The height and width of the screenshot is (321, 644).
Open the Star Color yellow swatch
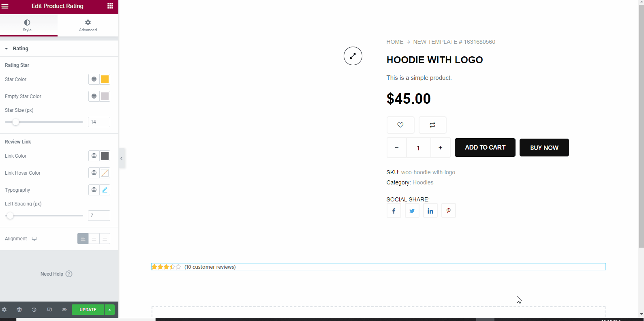(x=105, y=79)
